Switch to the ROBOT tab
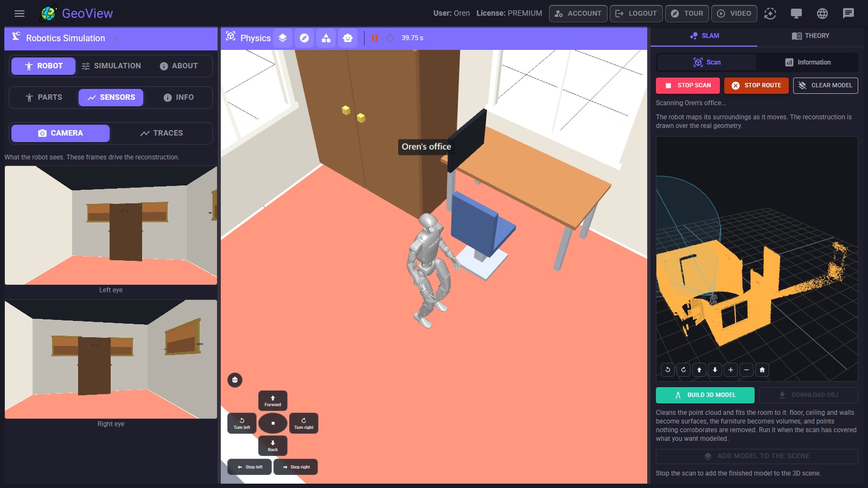This screenshot has width=868, height=488. pyautogui.click(x=43, y=66)
